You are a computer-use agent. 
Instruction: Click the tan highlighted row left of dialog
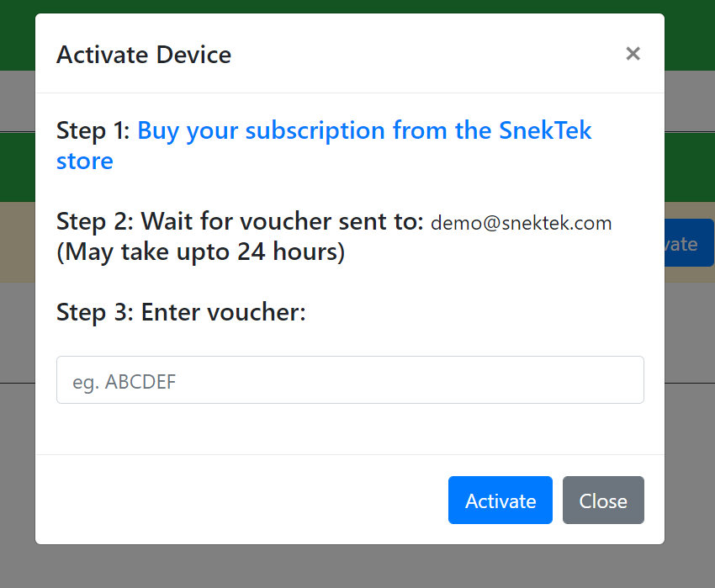click(x=17, y=242)
